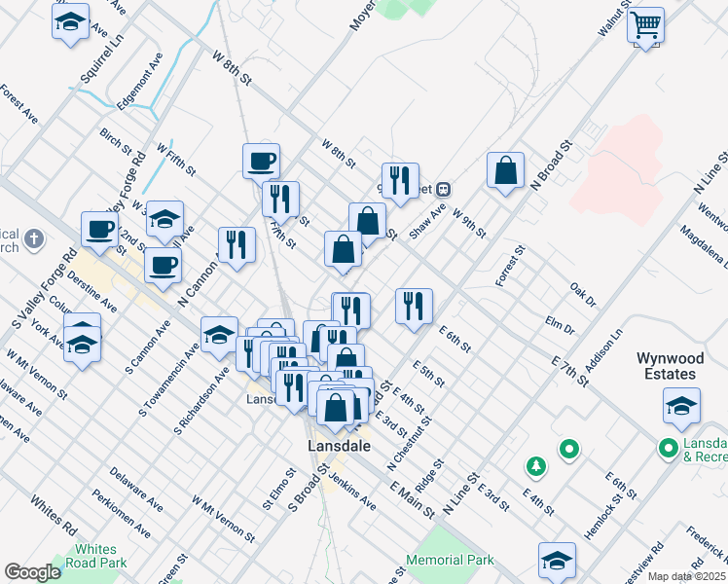728x584 pixels.
Task: Click the Birch St label
Action: [116, 141]
